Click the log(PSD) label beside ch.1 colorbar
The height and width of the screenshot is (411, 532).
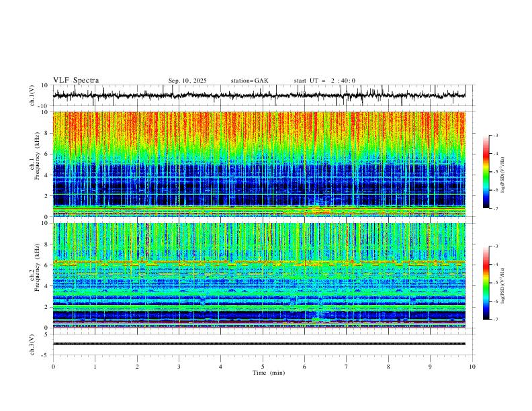[x=503, y=175]
